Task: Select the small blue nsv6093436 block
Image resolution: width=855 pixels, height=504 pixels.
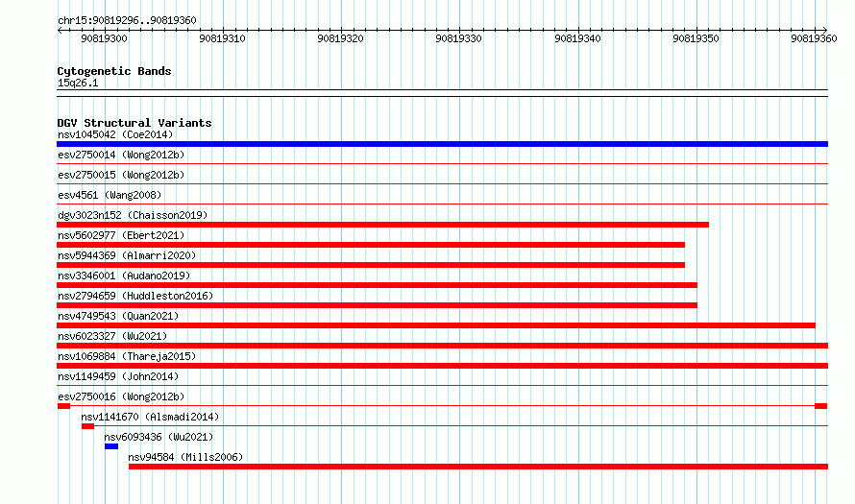Action: [x=111, y=446]
